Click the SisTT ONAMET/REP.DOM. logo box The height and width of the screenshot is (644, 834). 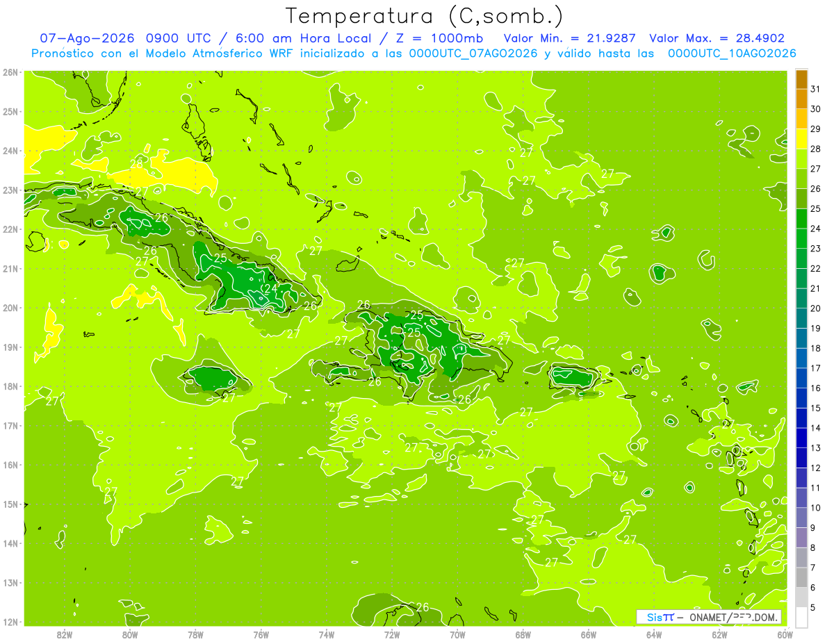[709, 617]
